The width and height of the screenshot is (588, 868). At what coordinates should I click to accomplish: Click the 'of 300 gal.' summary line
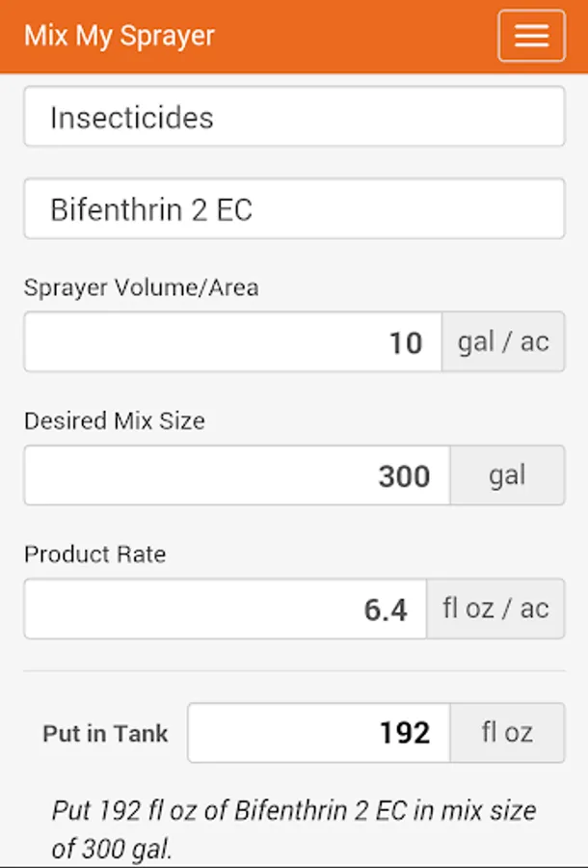pyautogui.click(x=112, y=850)
